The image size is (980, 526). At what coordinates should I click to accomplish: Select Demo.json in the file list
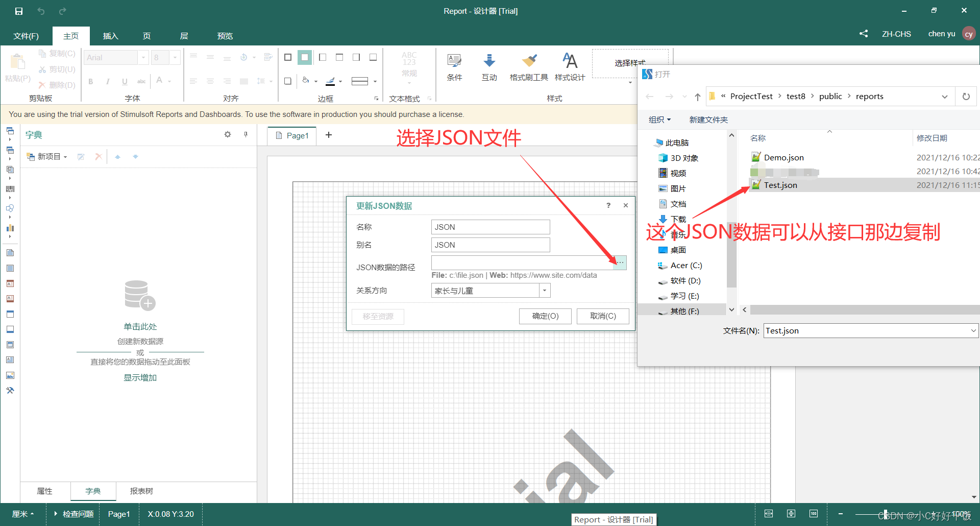tap(783, 157)
